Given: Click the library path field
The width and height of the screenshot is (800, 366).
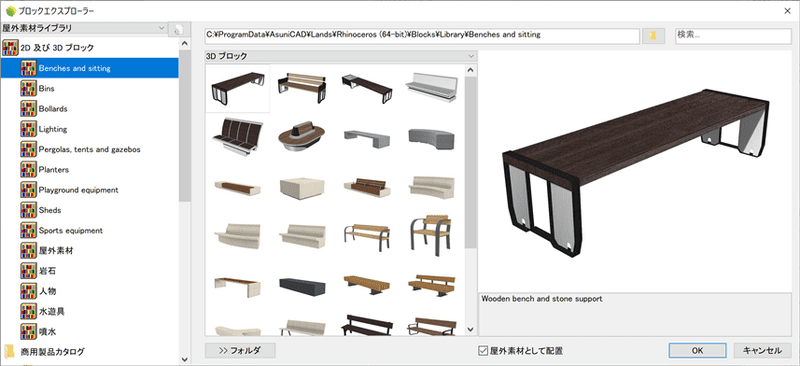Looking at the screenshot, I should tap(422, 36).
